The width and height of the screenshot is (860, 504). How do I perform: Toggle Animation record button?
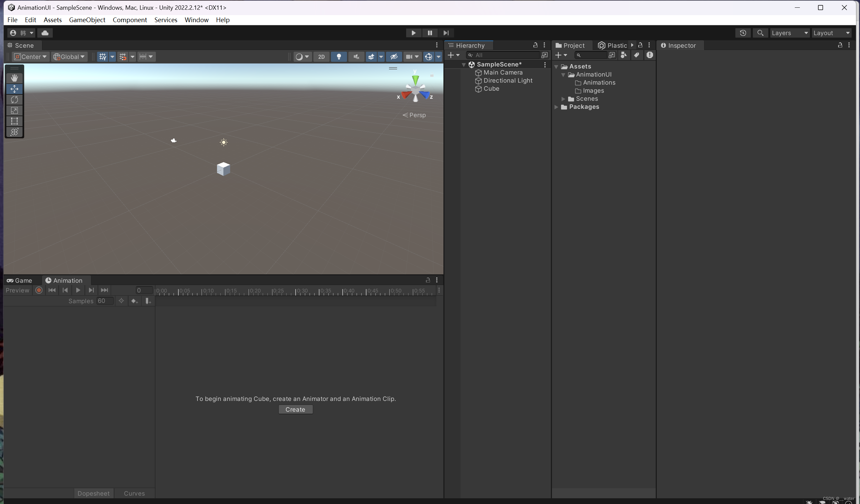pos(39,290)
